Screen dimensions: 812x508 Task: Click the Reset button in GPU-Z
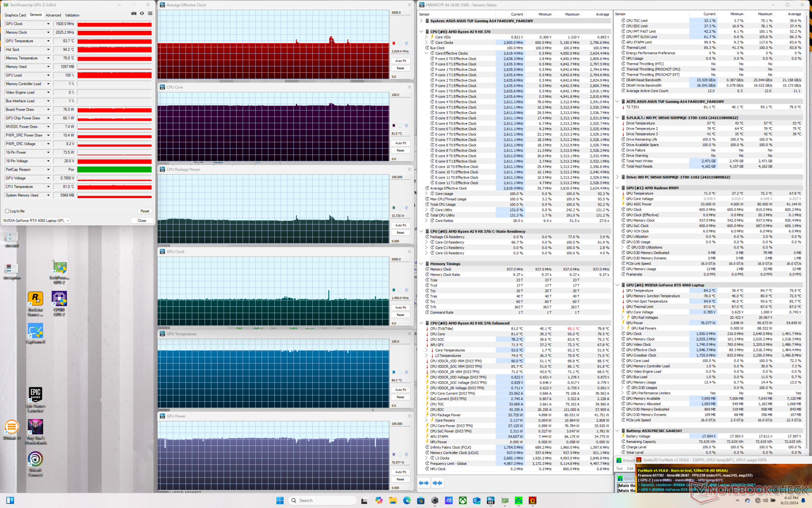[x=145, y=211]
